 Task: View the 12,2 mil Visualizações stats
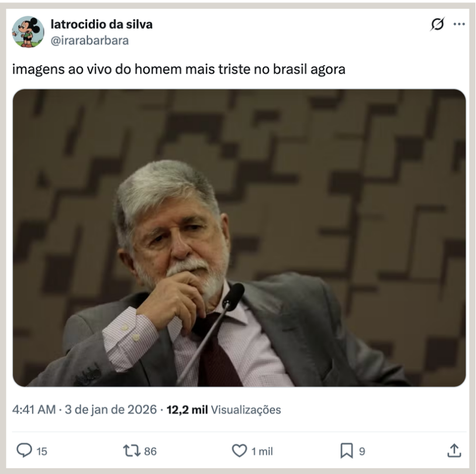click(224, 410)
